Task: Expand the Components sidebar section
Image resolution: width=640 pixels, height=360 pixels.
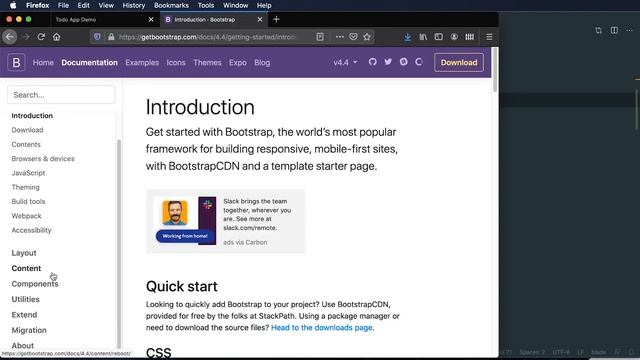Action: click(35, 284)
